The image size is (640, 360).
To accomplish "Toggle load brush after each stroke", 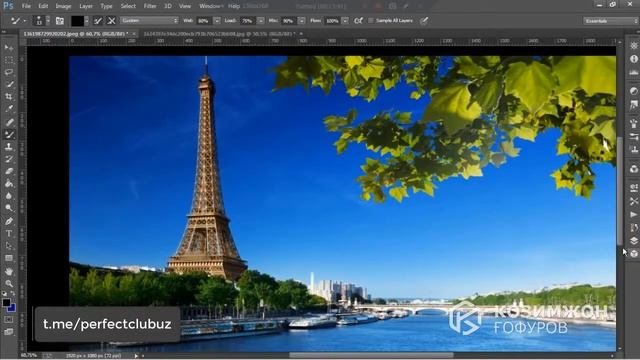I will coord(98,20).
